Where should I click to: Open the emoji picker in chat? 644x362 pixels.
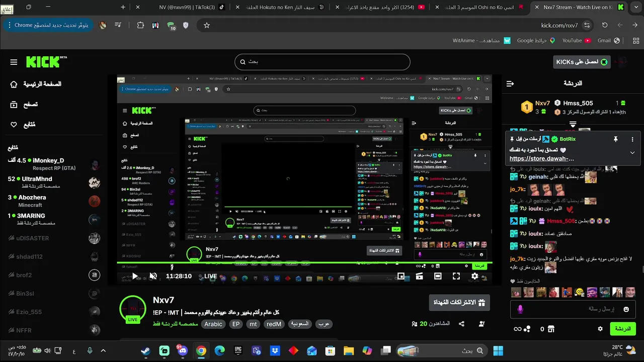(626, 309)
